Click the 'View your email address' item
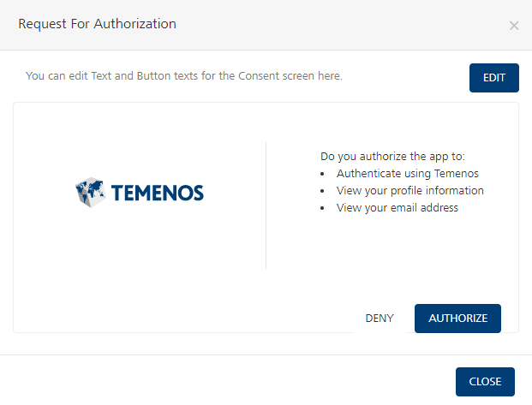 [398, 207]
